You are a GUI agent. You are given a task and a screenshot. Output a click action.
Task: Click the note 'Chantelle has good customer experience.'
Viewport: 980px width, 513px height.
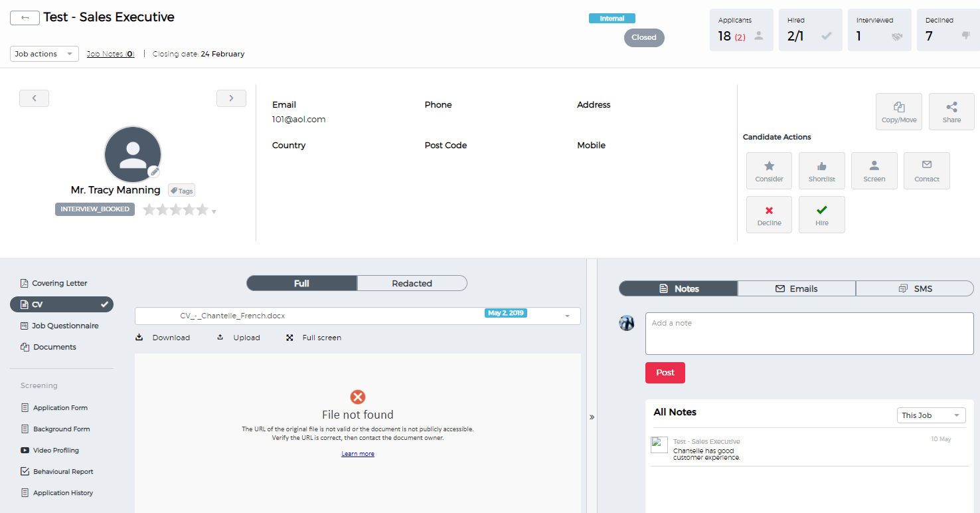click(706, 454)
